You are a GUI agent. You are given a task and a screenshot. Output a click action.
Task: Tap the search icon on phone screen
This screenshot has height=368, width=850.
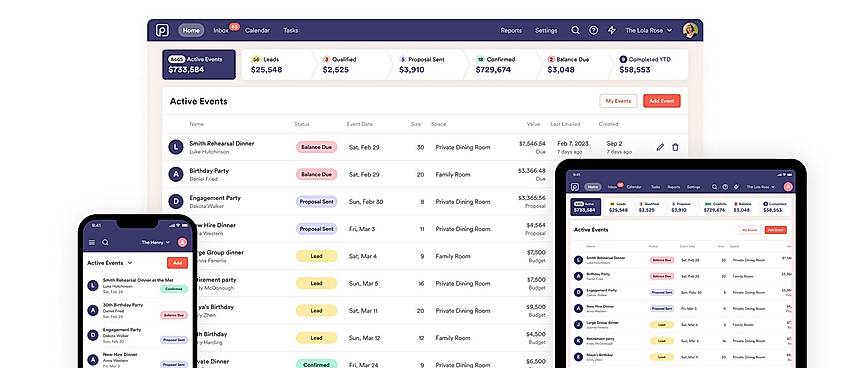(x=105, y=242)
